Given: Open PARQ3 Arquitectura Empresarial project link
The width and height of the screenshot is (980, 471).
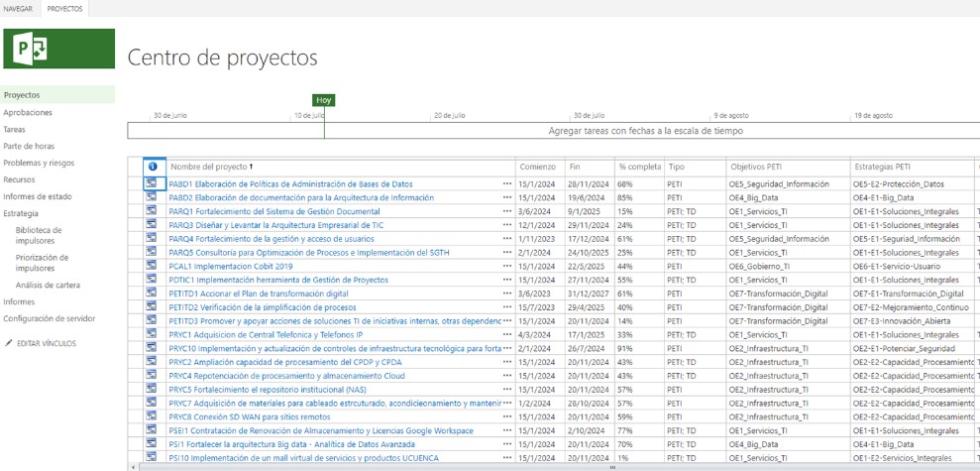Looking at the screenshot, I should (275, 225).
